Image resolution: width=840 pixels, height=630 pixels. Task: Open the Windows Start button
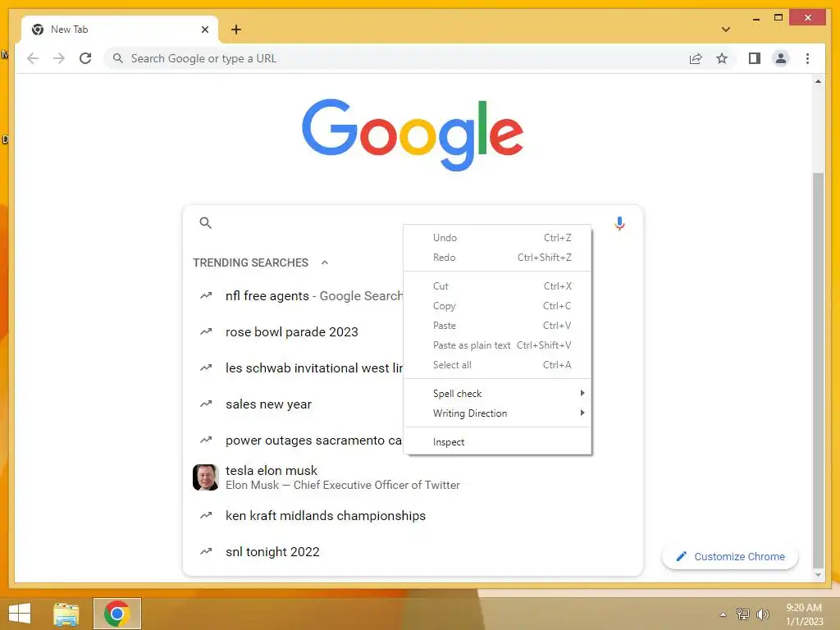pyautogui.click(x=20, y=614)
